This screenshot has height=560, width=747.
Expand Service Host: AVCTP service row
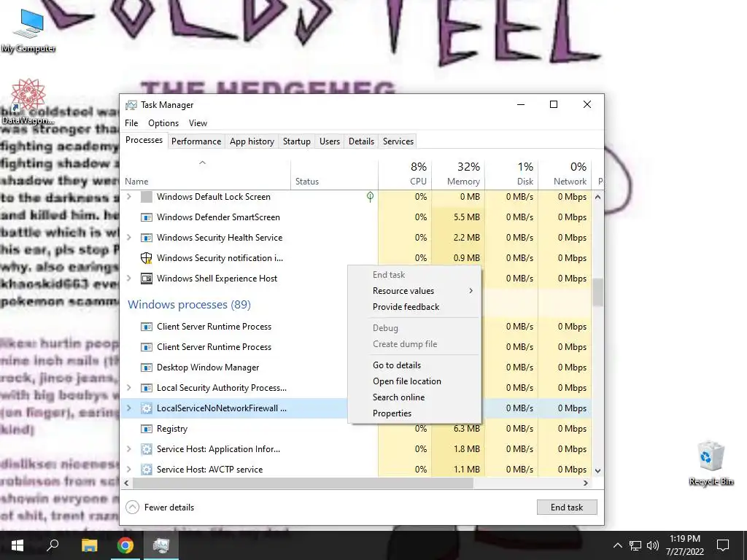click(x=128, y=470)
